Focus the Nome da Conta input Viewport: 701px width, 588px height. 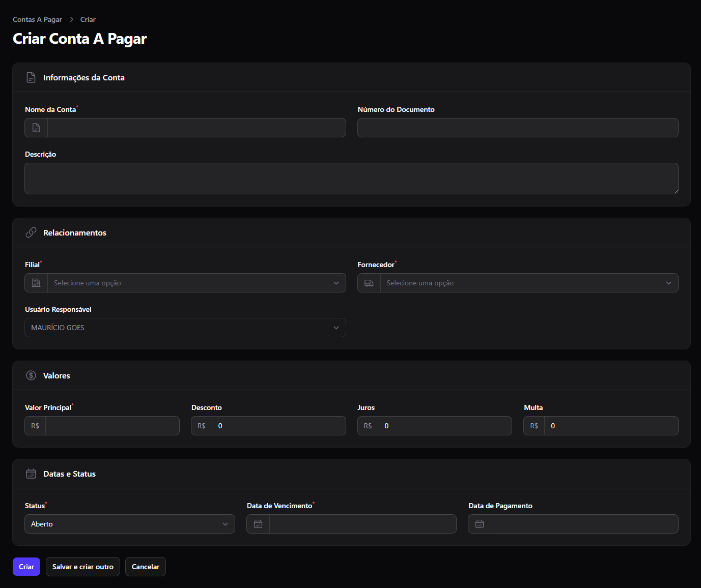coord(197,128)
